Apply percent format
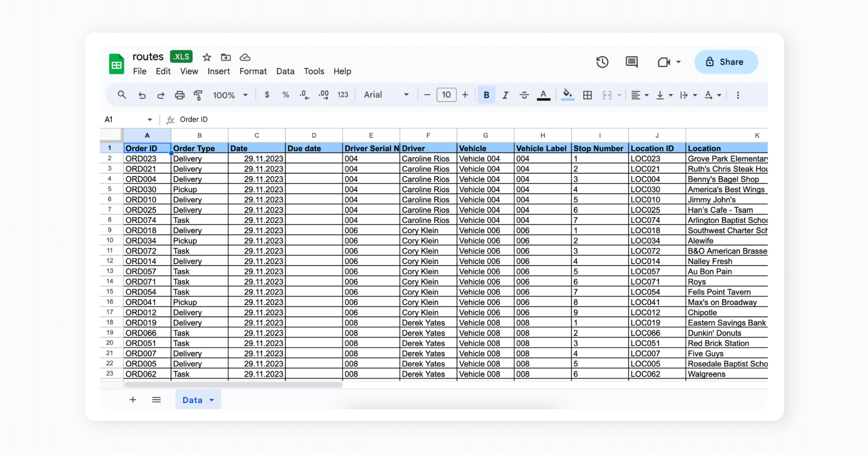 pyautogui.click(x=286, y=95)
